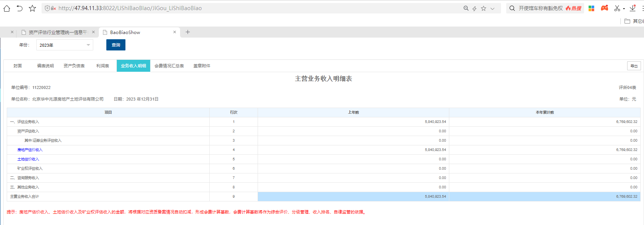Click the scissors screenshot tool icon
This screenshot has height=225, width=644.
pos(617,8)
